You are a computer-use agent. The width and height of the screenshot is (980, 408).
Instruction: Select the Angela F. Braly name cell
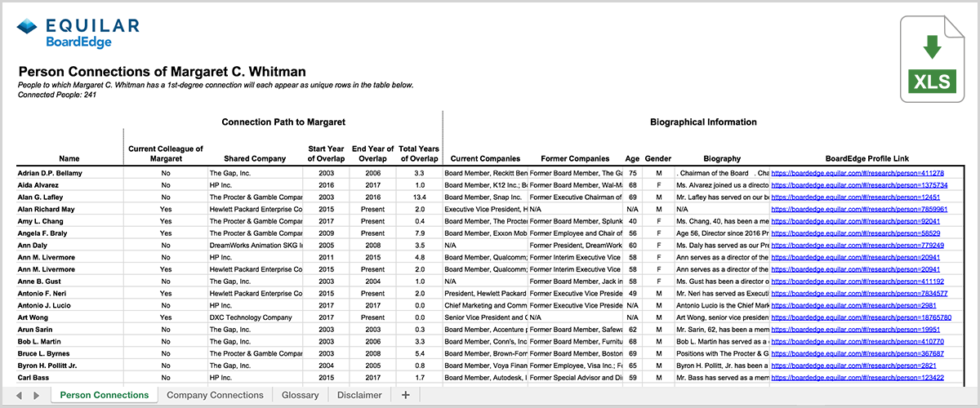tap(69, 233)
